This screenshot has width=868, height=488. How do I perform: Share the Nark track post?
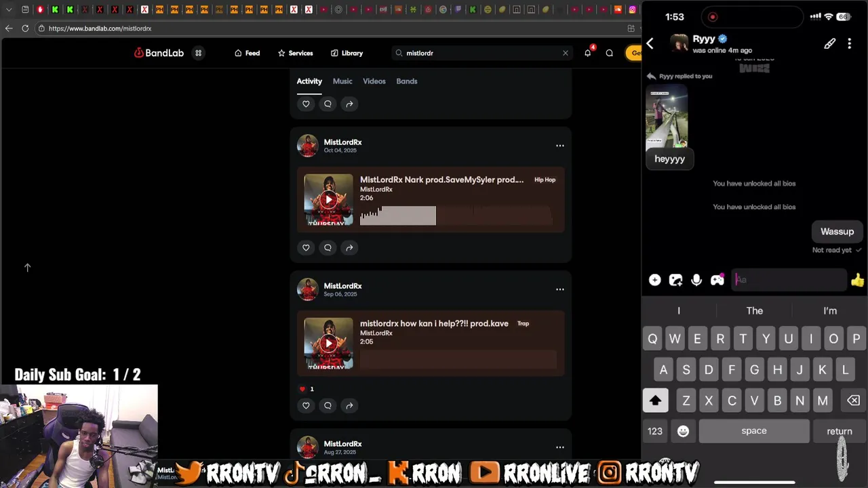(349, 247)
